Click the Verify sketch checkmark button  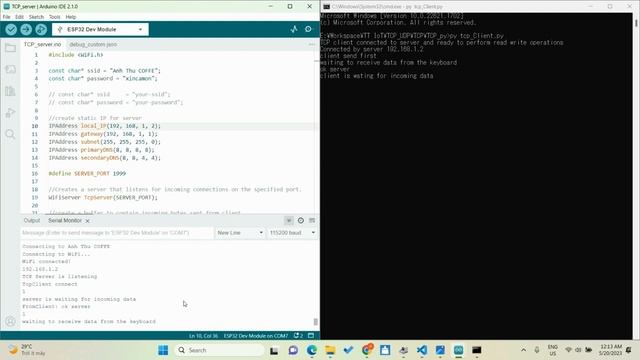[x=11, y=29]
